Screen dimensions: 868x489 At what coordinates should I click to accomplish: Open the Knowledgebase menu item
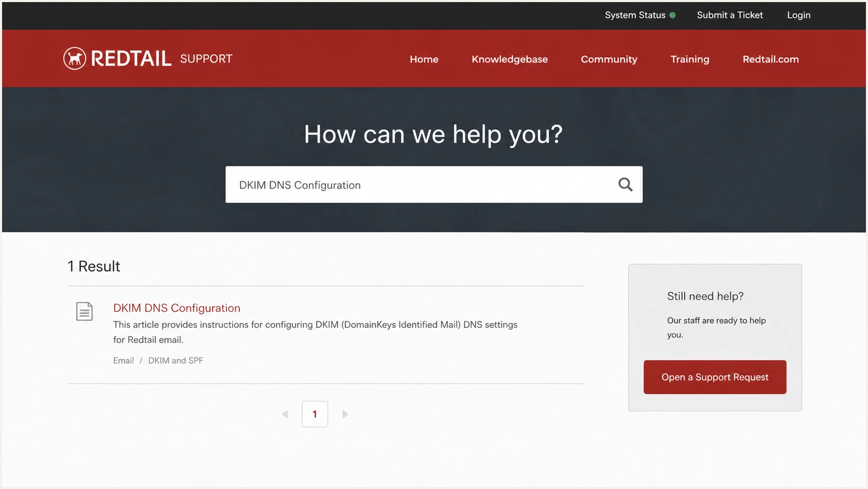point(509,59)
